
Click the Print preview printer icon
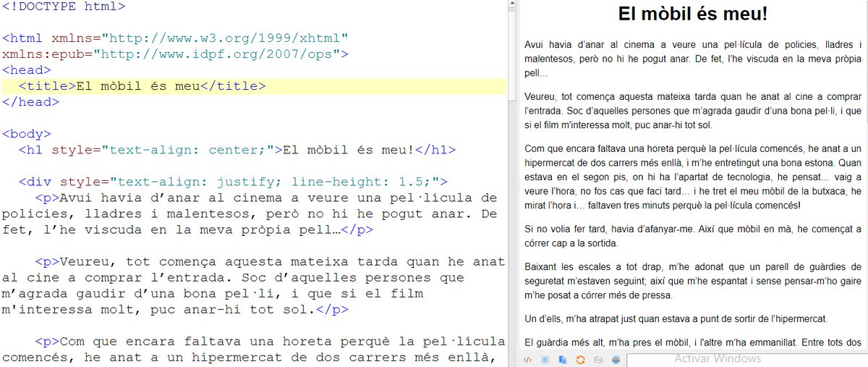click(615, 359)
